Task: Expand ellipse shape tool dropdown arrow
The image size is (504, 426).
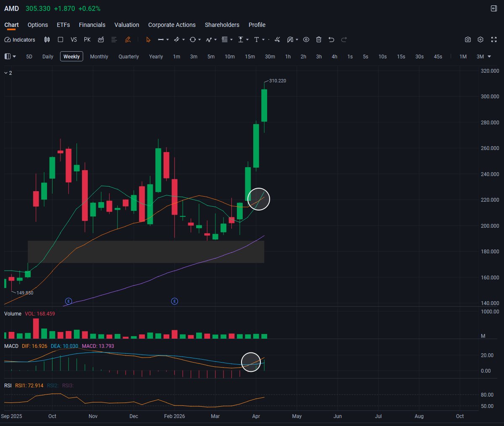Action: 199,40
